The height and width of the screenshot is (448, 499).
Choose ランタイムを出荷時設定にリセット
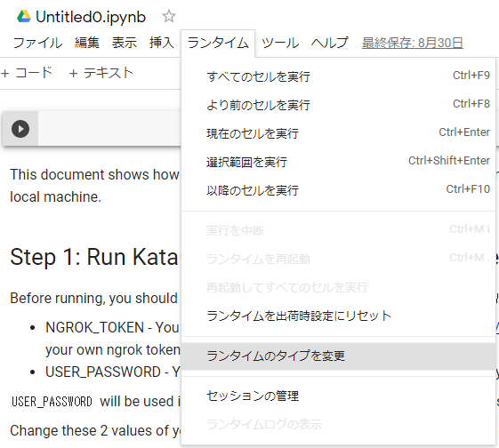pos(338,316)
